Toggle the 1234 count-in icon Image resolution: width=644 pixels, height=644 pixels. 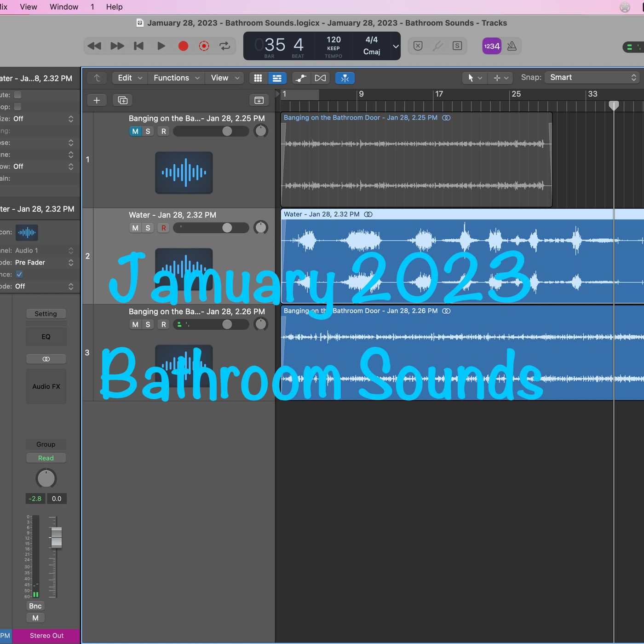click(x=491, y=46)
